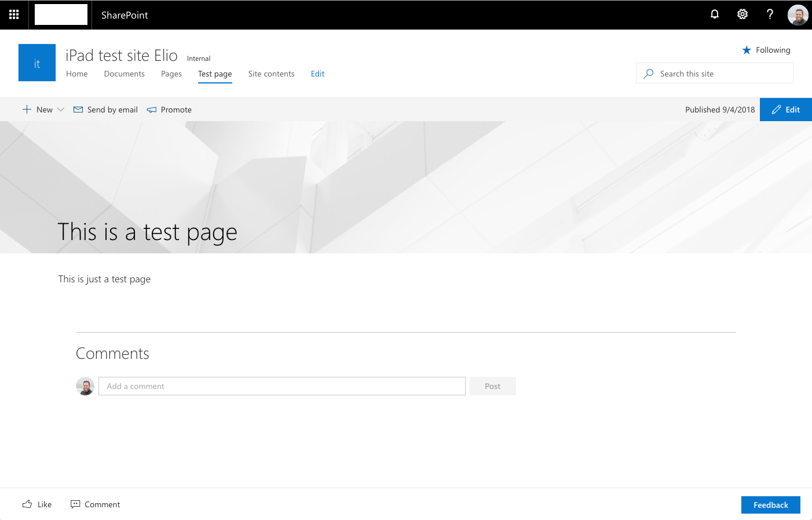Click the Feedback button
Image resolution: width=812 pixels, height=520 pixels.
tap(770, 504)
